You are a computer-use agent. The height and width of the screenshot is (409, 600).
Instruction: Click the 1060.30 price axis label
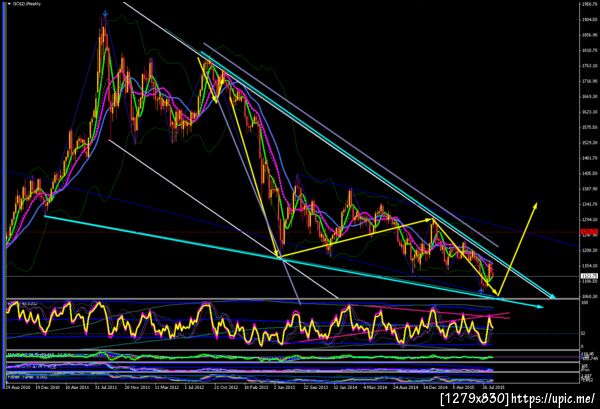point(590,296)
